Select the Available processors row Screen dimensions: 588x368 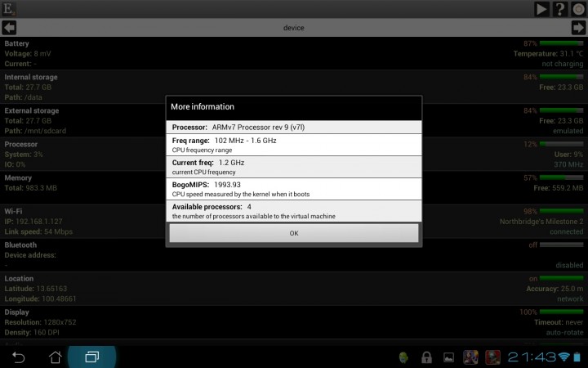click(x=294, y=211)
